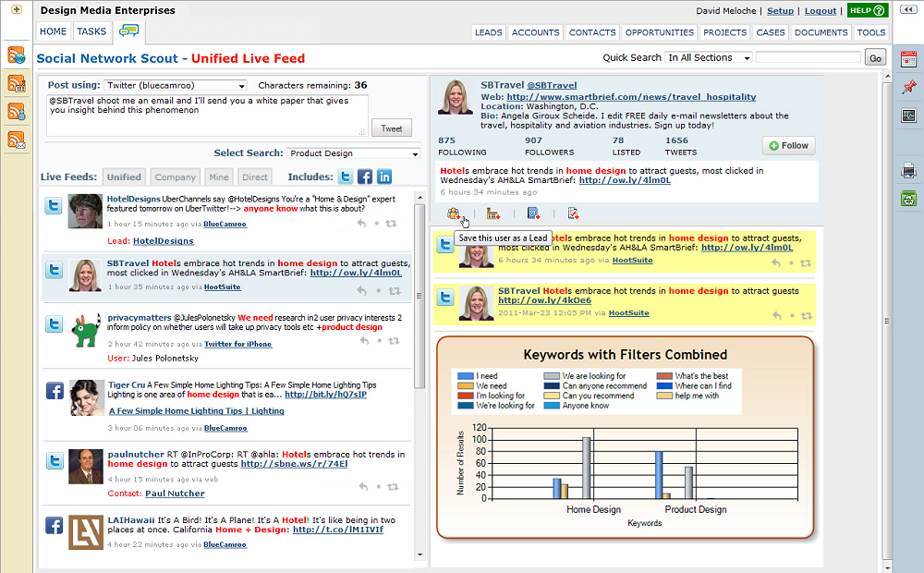Open the RSS envelope feed sidebar icon
The height and width of the screenshot is (573, 924).
[x=17, y=140]
